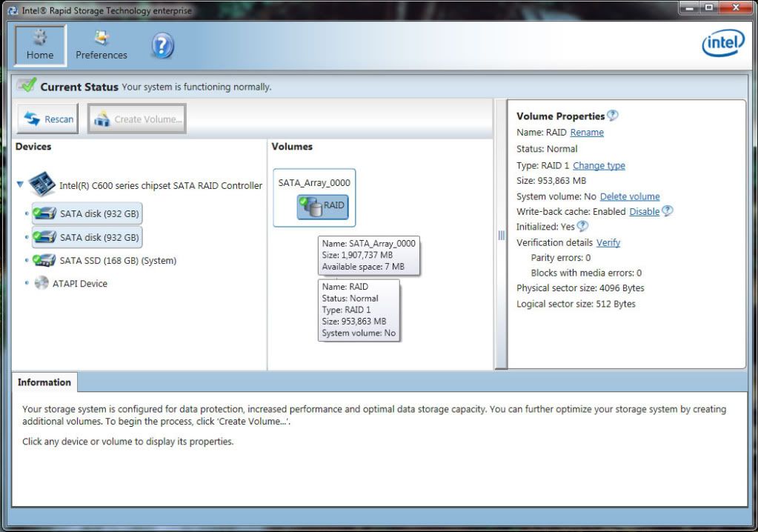Click 'Blocks with media errors: 0' text
Viewport: 758px width, 532px height.
point(586,273)
